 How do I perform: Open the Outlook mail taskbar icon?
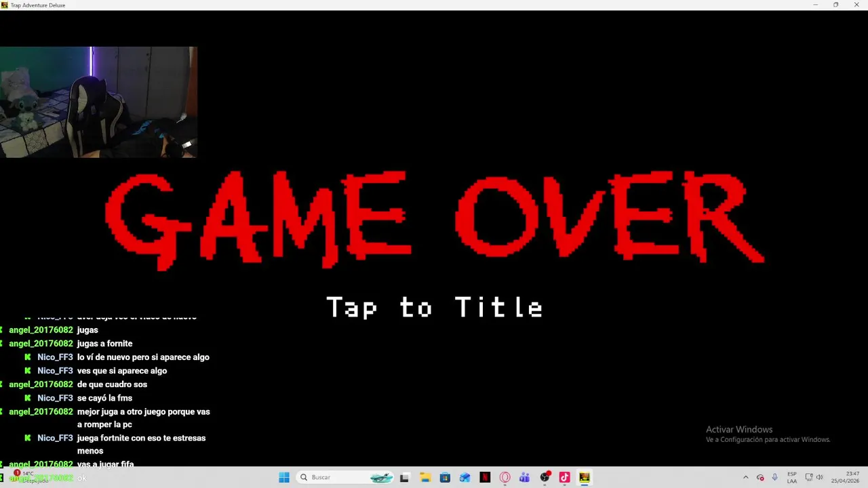point(465,477)
